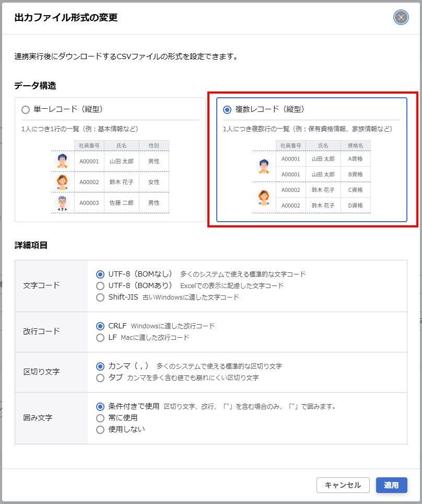Close the dialog with the X icon
Viewport: 422px width, 504px height.
click(401, 18)
